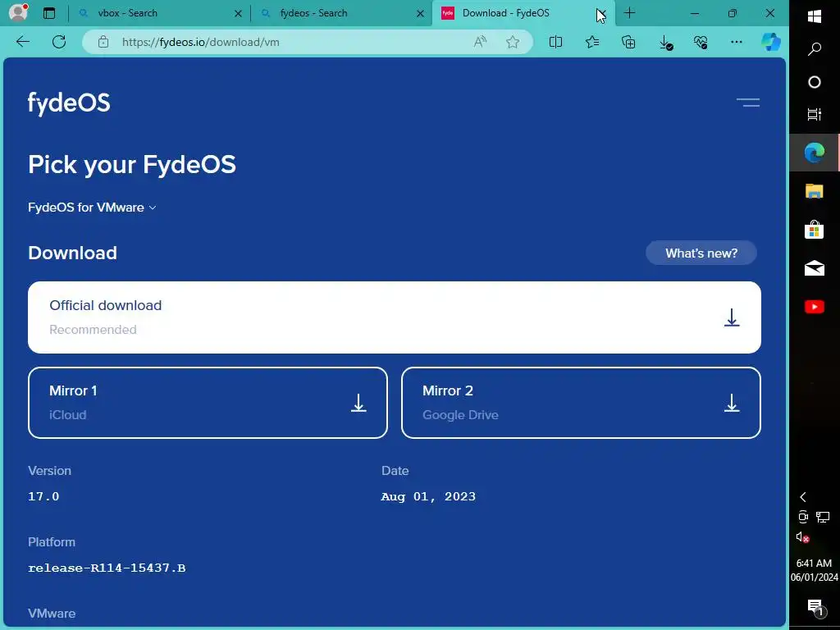Click the muted volume tray icon

click(802, 536)
